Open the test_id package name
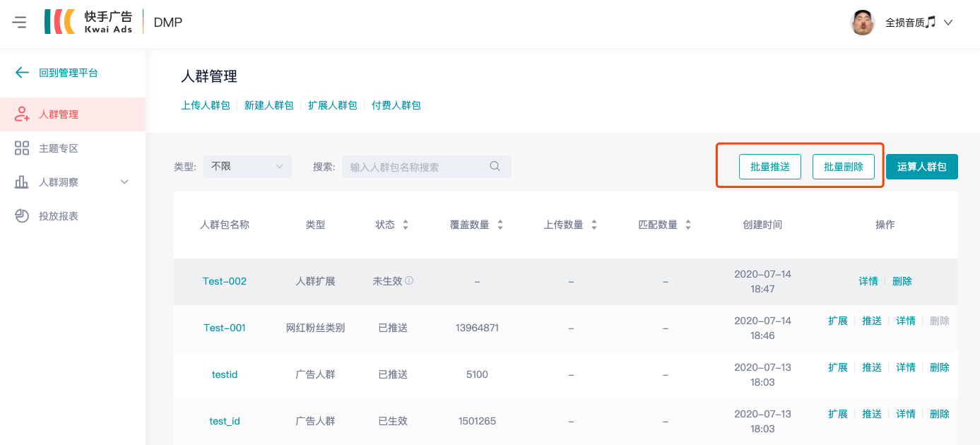Image resolution: width=980 pixels, height=445 pixels. click(x=225, y=421)
